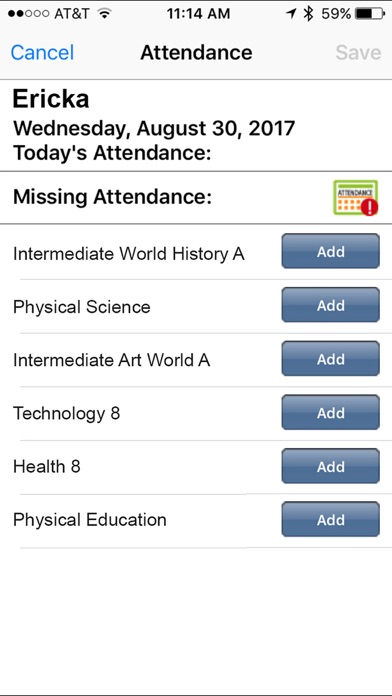Tap the location services arrow icon
The width and height of the screenshot is (392, 696).
291,14
